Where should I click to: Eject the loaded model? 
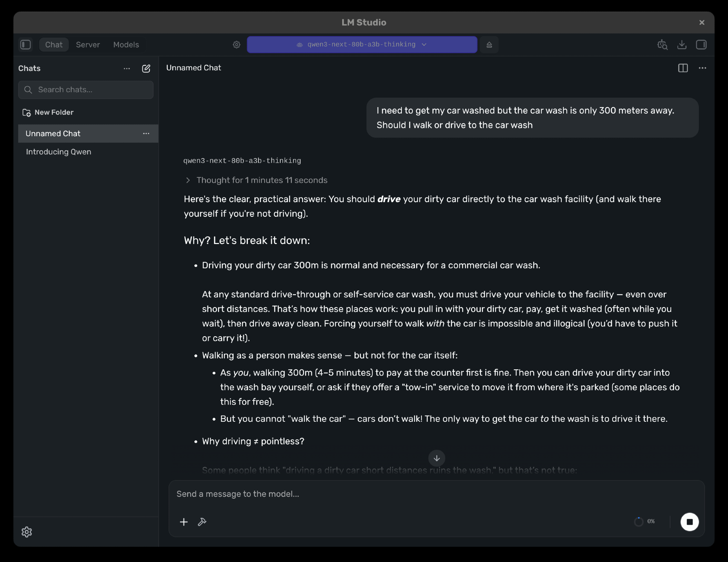(x=489, y=45)
